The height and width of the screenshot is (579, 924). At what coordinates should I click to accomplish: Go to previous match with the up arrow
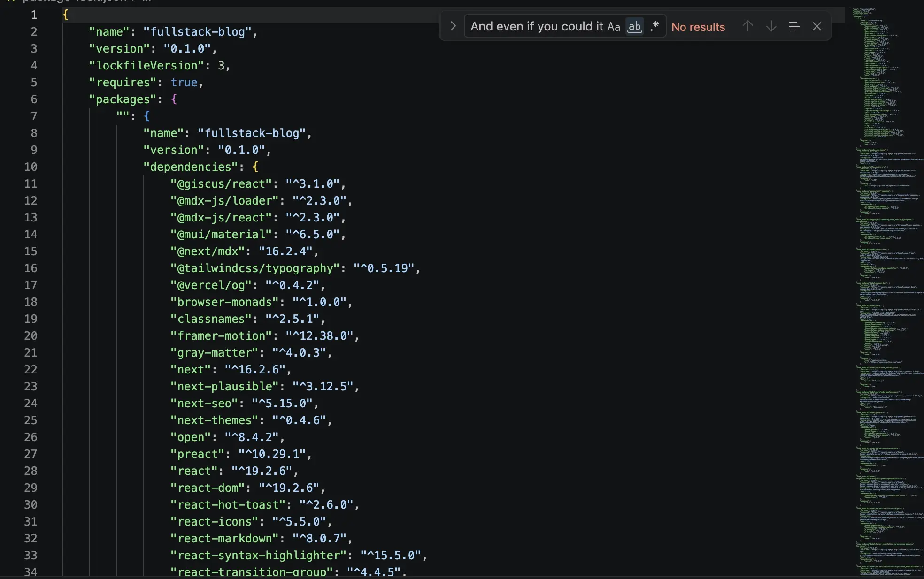[x=748, y=26]
